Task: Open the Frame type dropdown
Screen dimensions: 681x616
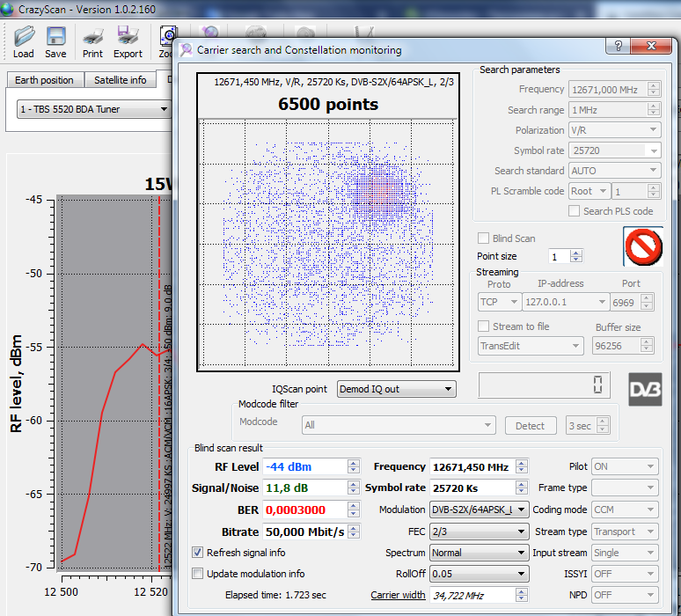Action: pyautogui.click(x=625, y=488)
